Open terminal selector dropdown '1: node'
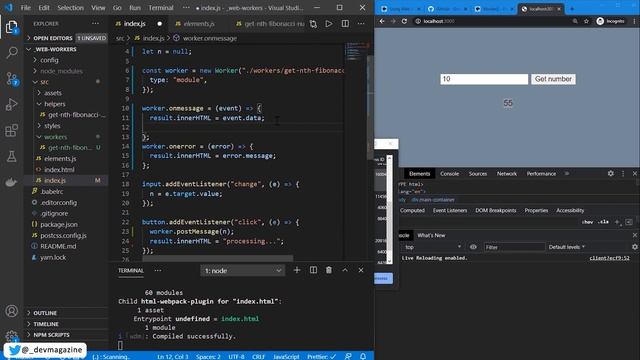Viewport: 640px width, 360px height. pos(242,271)
